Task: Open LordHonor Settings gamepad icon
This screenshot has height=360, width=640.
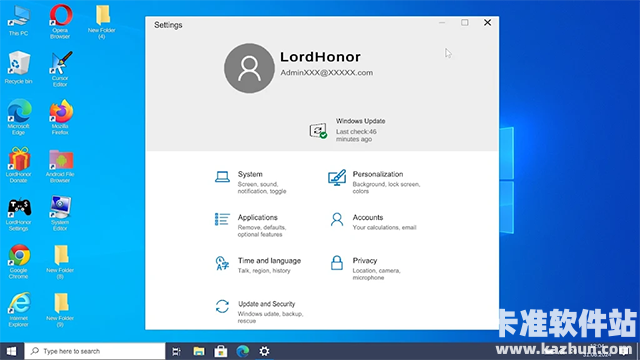Action: tap(19, 213)
